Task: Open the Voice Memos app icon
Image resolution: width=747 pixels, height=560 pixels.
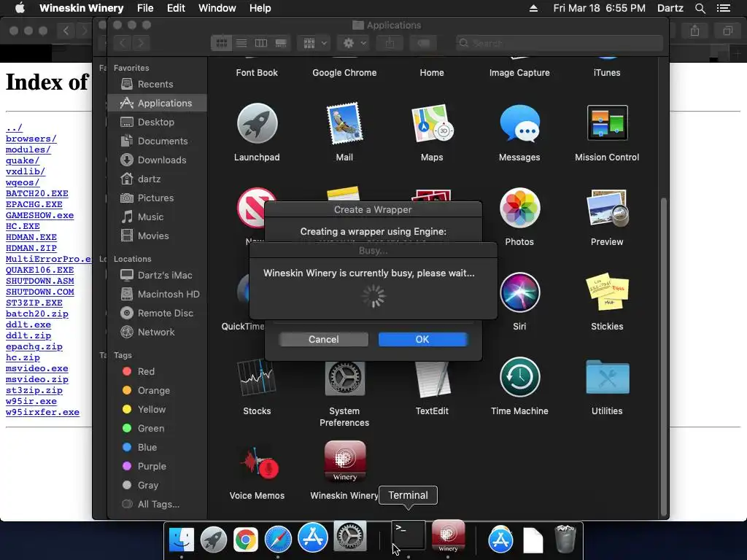Action: pyautogui.click(x=259, y=462)
